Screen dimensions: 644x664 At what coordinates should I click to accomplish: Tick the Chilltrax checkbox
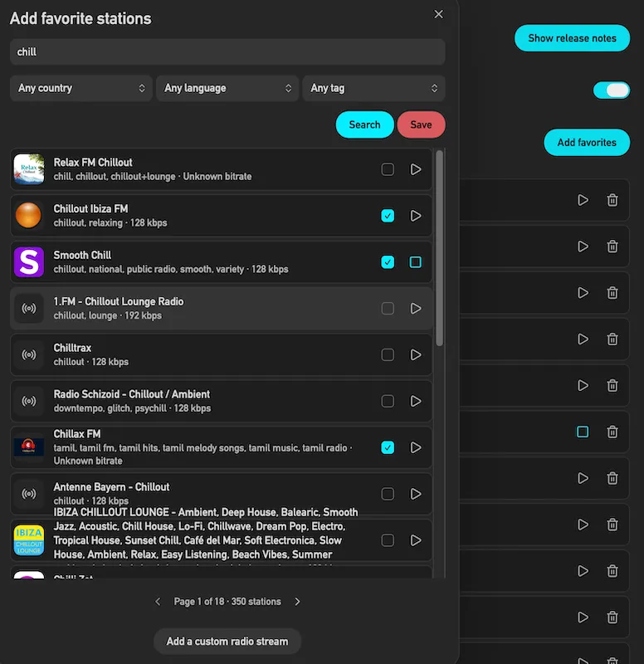[x=388, y=355]
